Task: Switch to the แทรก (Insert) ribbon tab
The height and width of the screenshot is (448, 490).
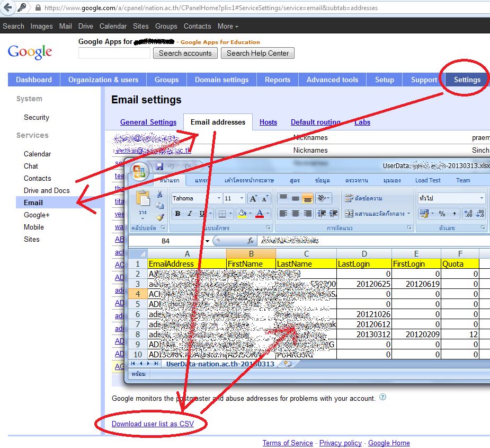Action: pyautogui.click(x=202, y=180)
